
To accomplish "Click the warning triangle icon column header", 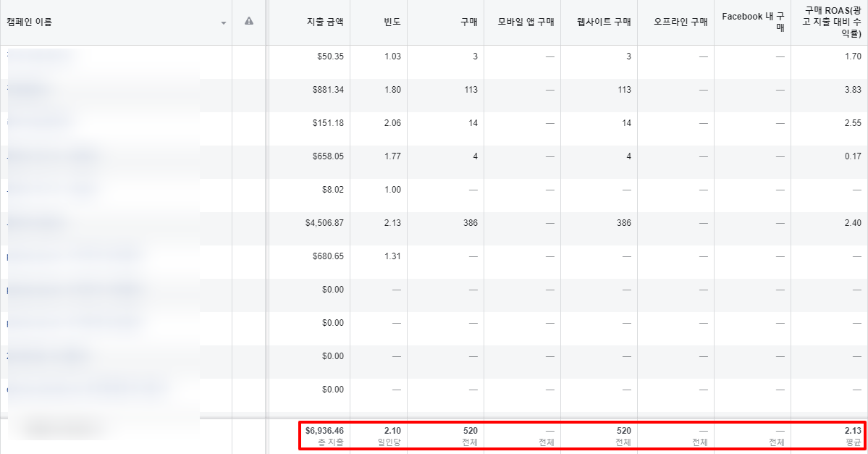I will click(250, 22).
